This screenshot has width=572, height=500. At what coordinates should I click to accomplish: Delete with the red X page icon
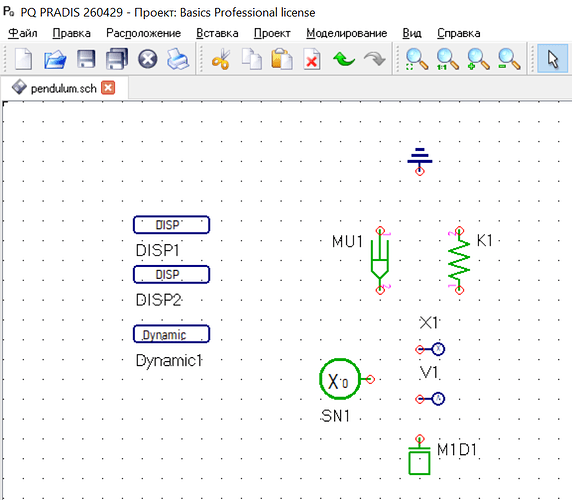pos(312,59)
